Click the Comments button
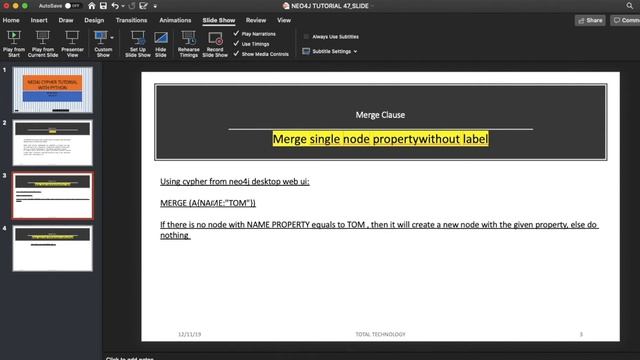Viewport: 640px width, 360px height. point(626,20)
